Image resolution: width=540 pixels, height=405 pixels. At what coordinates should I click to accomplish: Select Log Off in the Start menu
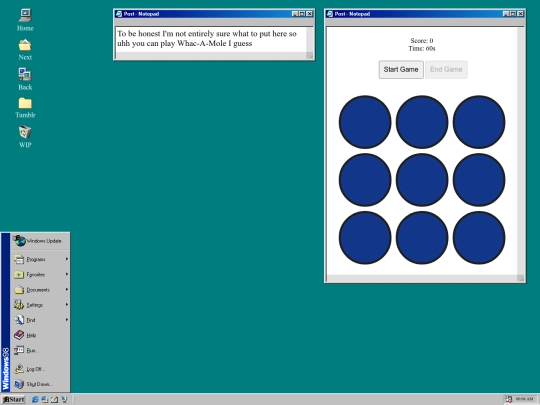click(40, 369)
